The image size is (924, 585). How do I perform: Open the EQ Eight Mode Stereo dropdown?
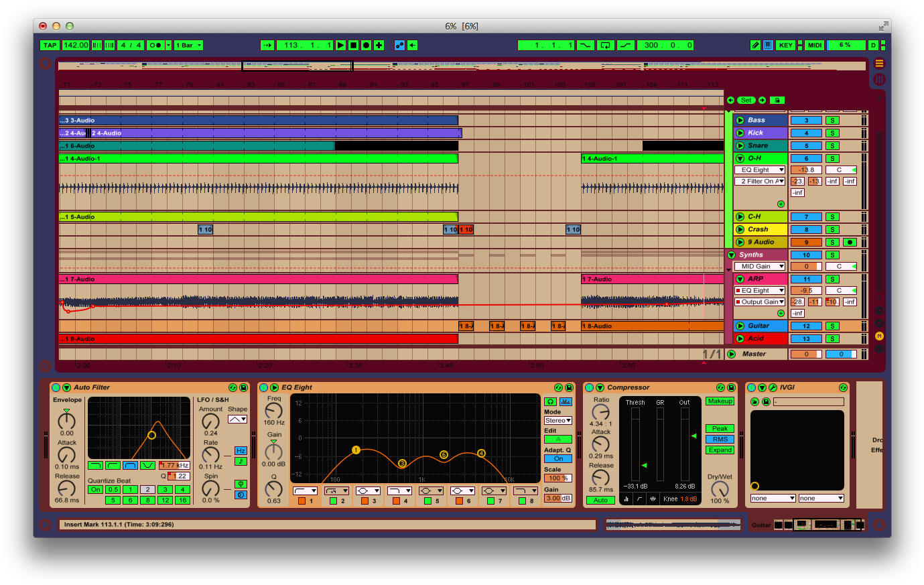point(558,421)
